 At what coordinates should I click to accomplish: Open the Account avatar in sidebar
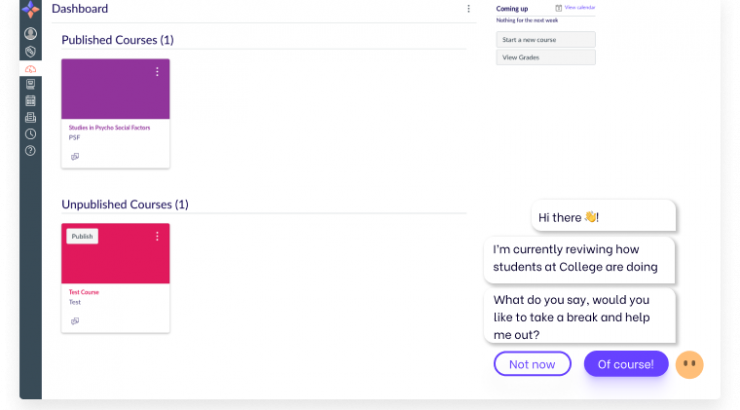click(30, 33)
